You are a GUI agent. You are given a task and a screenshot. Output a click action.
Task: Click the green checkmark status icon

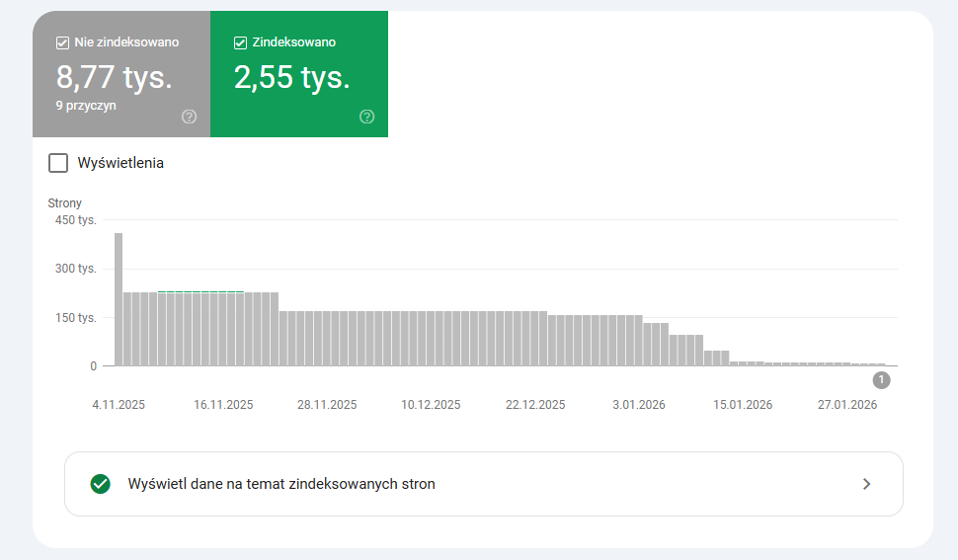click(x=100, y=484)
